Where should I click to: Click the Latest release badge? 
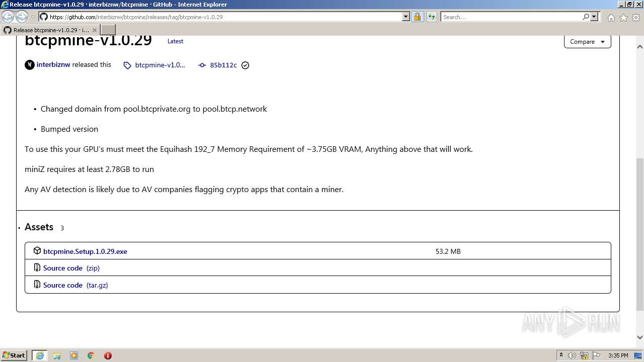[175, 41]
